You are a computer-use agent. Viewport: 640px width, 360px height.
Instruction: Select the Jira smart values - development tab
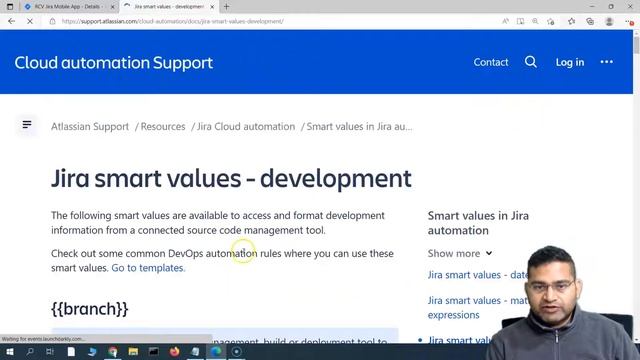click(168, 7)
